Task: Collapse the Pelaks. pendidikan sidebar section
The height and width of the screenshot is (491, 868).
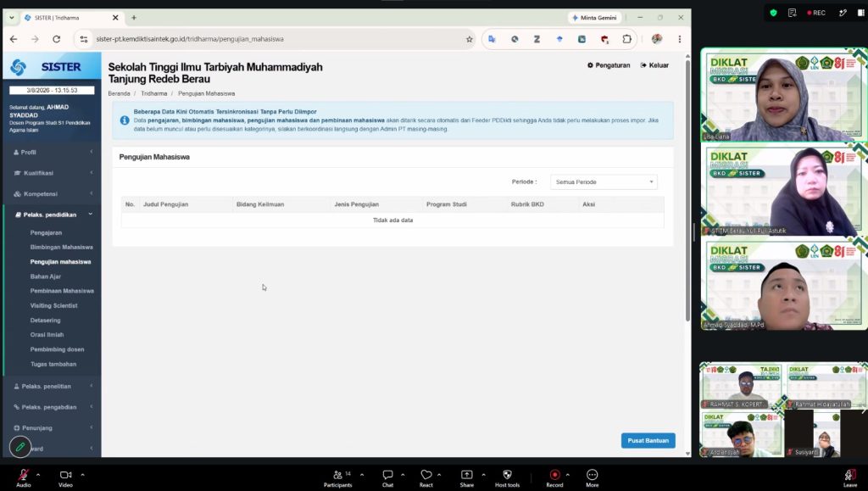Action: click(52, 215)
